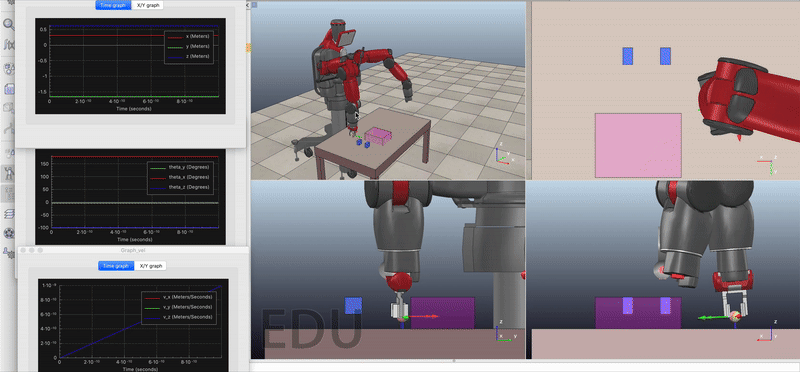Click the 'y (Meters)' legend entry
The height and width of the screenshot is (372, 800).
[x=190, y=47]
